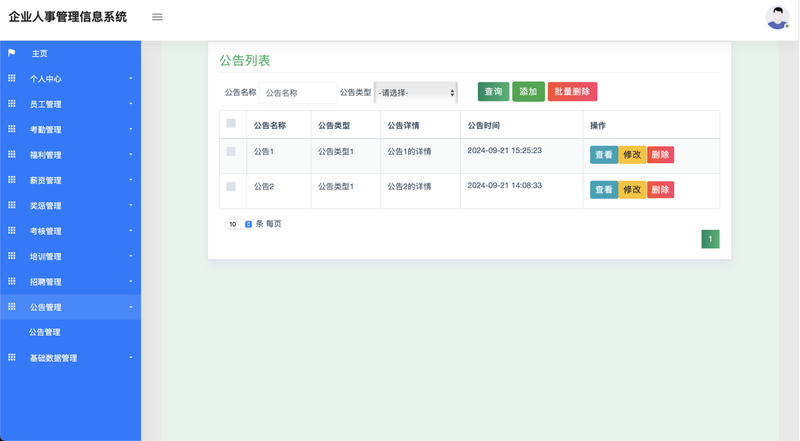Click 修改 for the 公告1 row
The height and width of the screenshot is (441, 800).
click(x=632, y=155)
